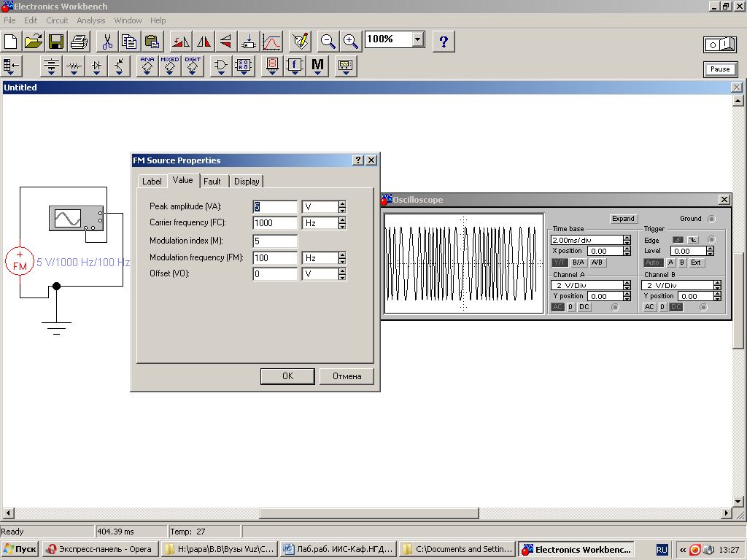Click the Zoom In magnifier icon
The width and height of the screenshot is (747, 560).
(x=351, y=41)
